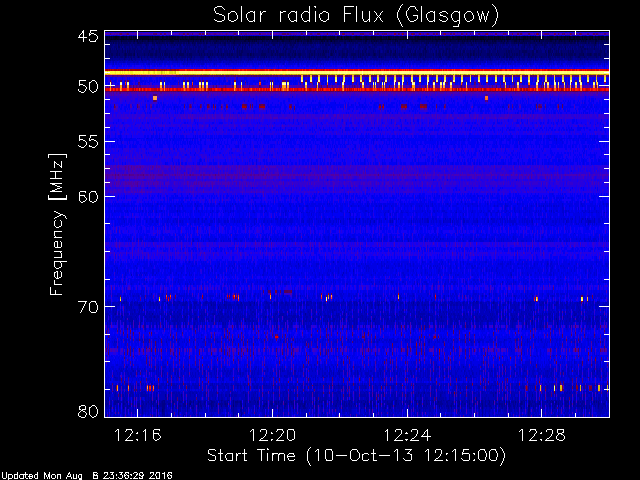This screenshot has height=480, width=640.
Task: Click the 70 frequency tick label
Action: tap(88, 307)
